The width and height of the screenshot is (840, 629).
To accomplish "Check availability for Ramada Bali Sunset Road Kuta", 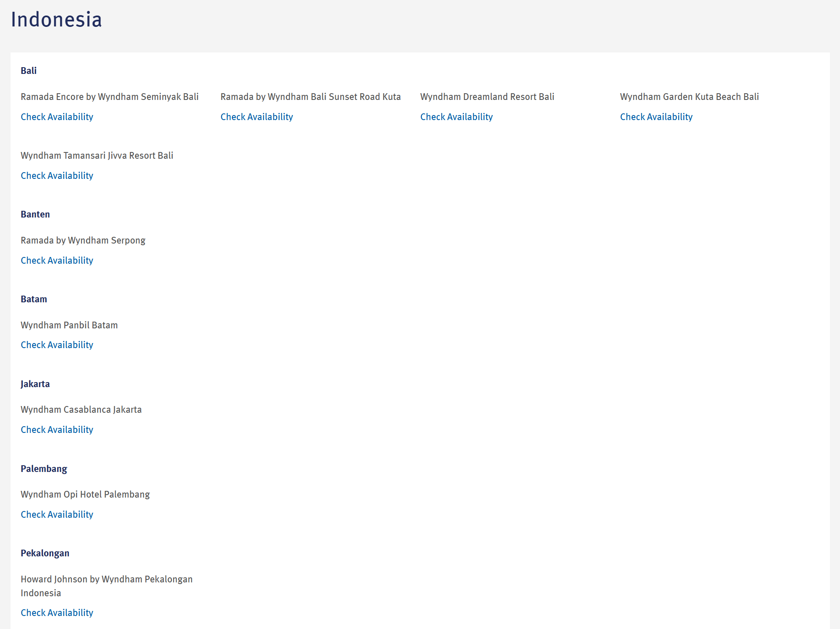I will (x=256, y=117).
